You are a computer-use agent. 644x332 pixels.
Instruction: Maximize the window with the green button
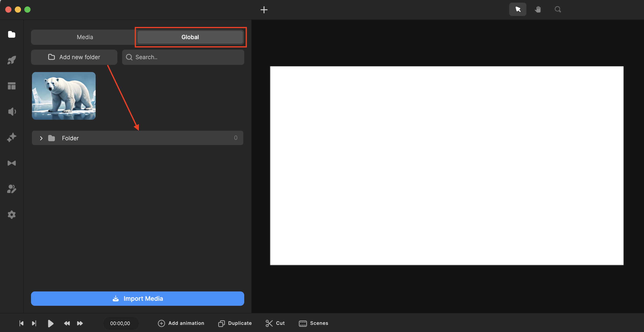[x=27, y=10]
